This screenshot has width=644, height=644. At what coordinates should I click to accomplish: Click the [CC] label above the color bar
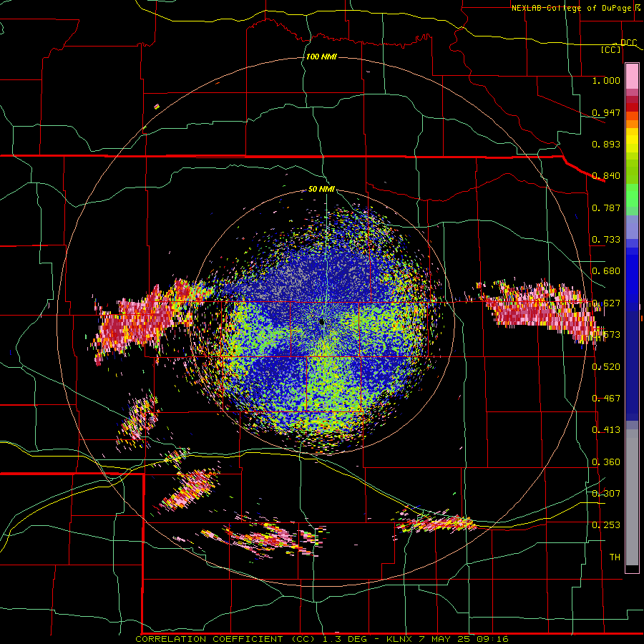pos(611,49)
